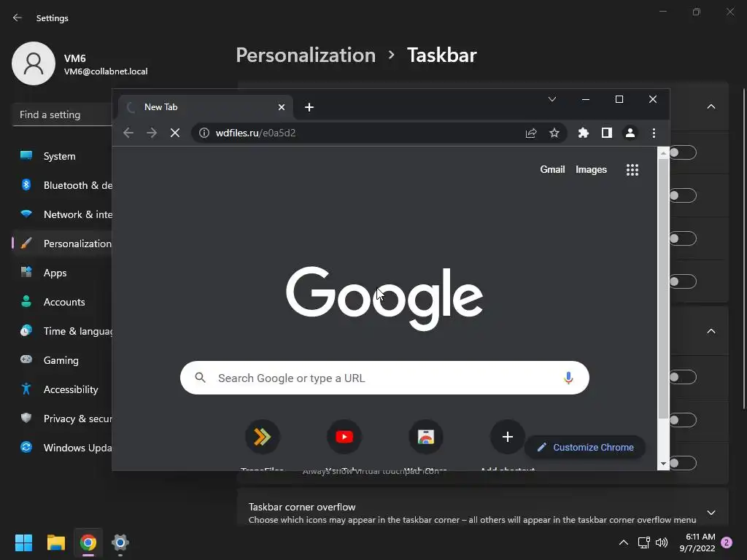Select Network & internet in Settings
Image resolution: width=747 pixels, height=560 pixels.
click(x=62, y=214)
